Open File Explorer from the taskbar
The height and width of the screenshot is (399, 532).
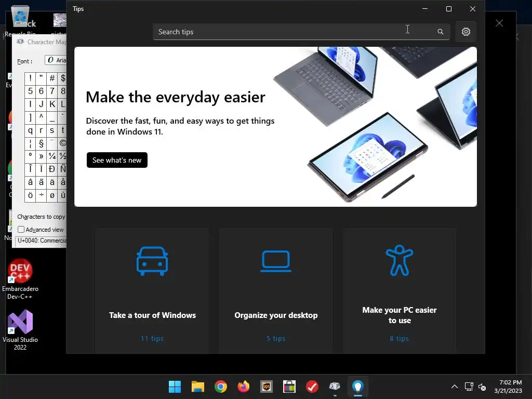tap(198, 387)
